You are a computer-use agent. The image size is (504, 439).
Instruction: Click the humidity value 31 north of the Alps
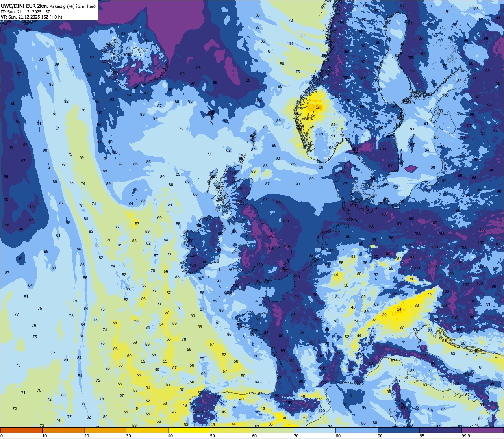point(411,279)
